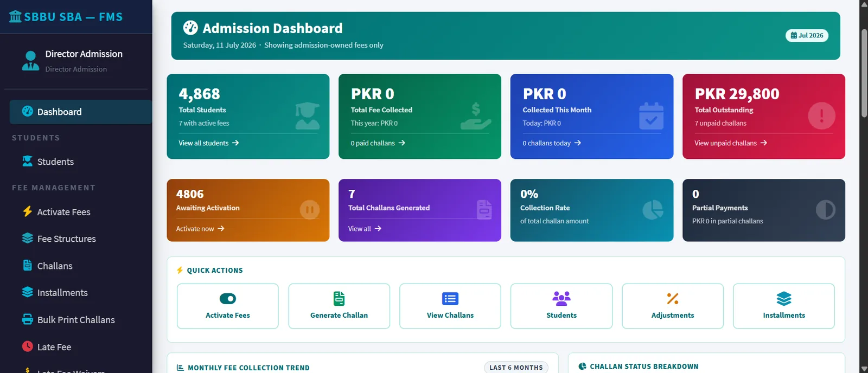868x373 pixels.
Task: Click the View Challans quick action button
Action: click(450, 306)
